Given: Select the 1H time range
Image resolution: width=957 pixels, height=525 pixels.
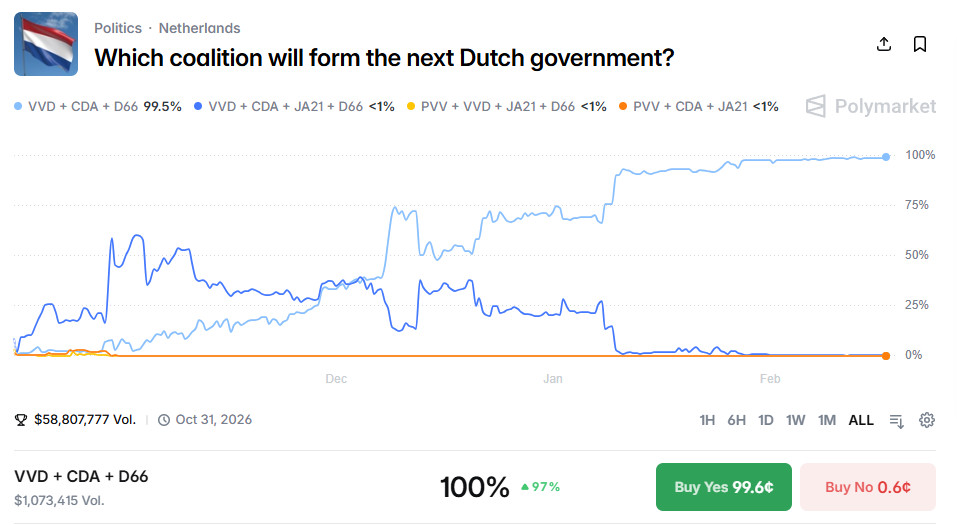Looking at the screenshot, I should [707, 420].
